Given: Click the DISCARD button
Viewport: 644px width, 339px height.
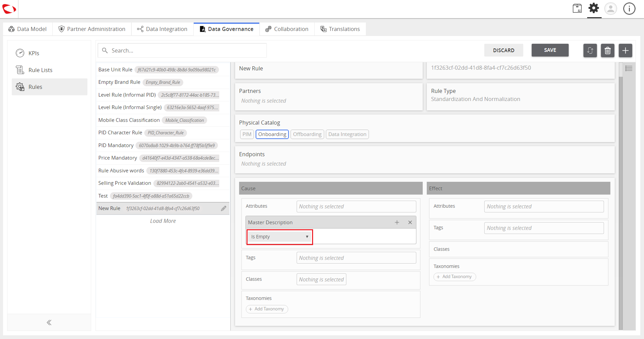Looking at the screenshot, I should coord(503,50).
